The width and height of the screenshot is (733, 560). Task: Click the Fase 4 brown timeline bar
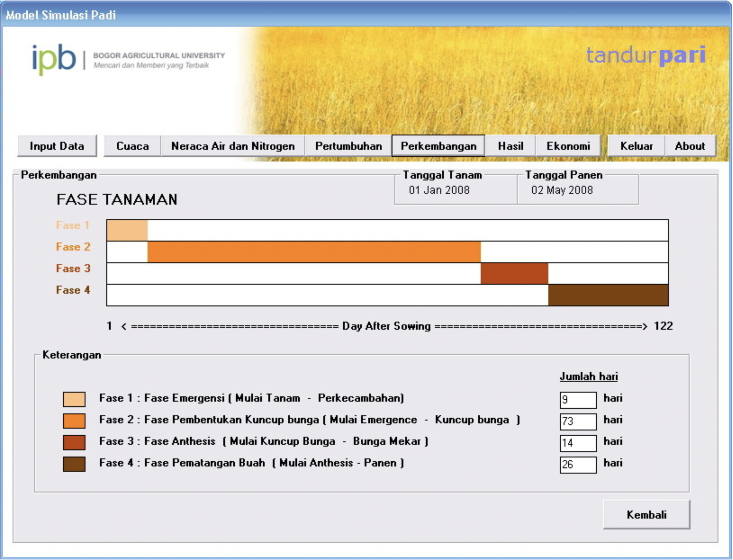[x=608, y=295]
